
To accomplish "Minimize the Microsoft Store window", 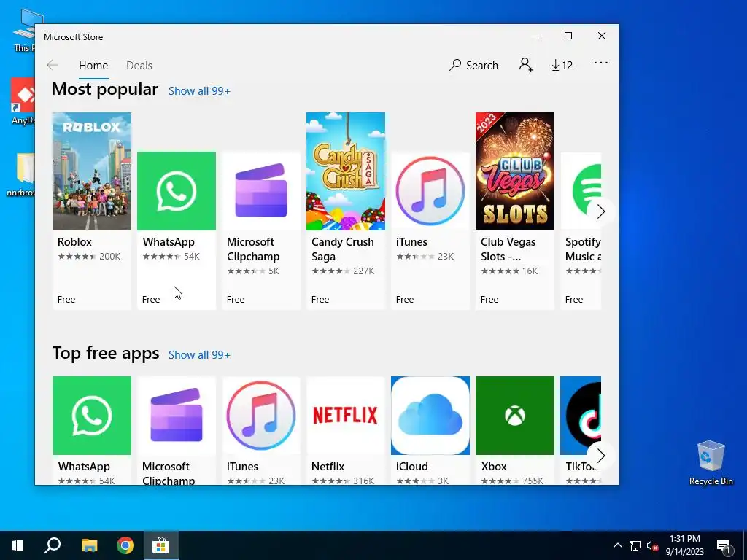I will point(535,36).
